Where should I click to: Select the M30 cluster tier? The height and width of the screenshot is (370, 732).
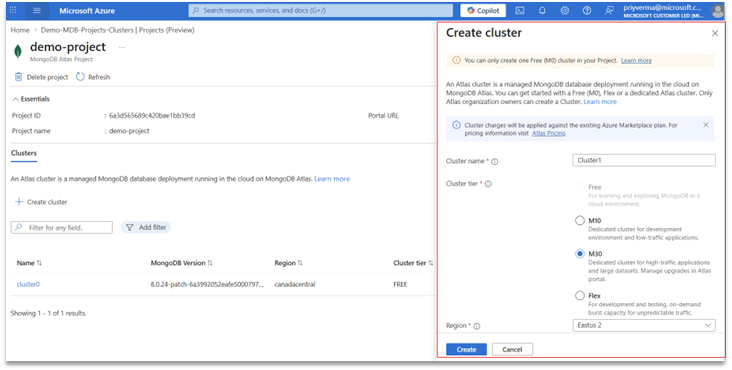tap(579, 254)
